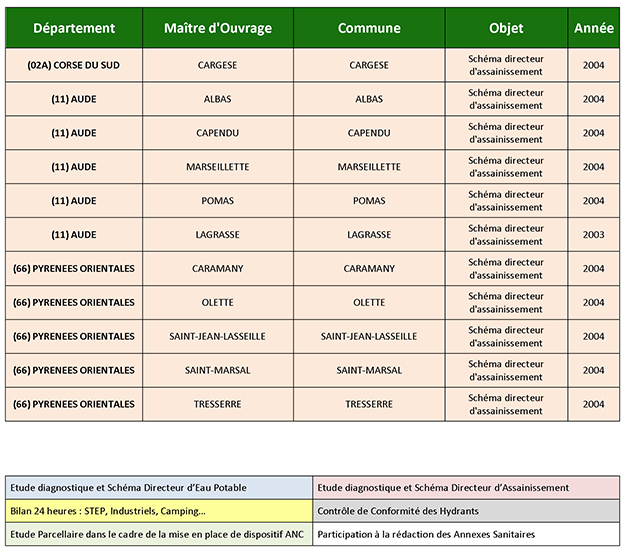Select the (02A) CORSE DU SUD cell
The width and height of the screenshot is (627, 553).
coord(74,65)
